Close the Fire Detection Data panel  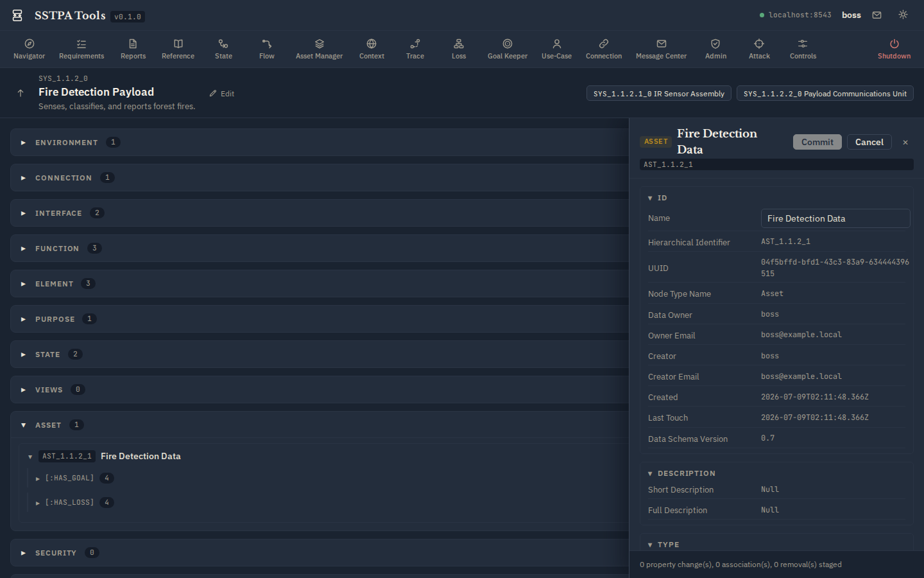905,143
